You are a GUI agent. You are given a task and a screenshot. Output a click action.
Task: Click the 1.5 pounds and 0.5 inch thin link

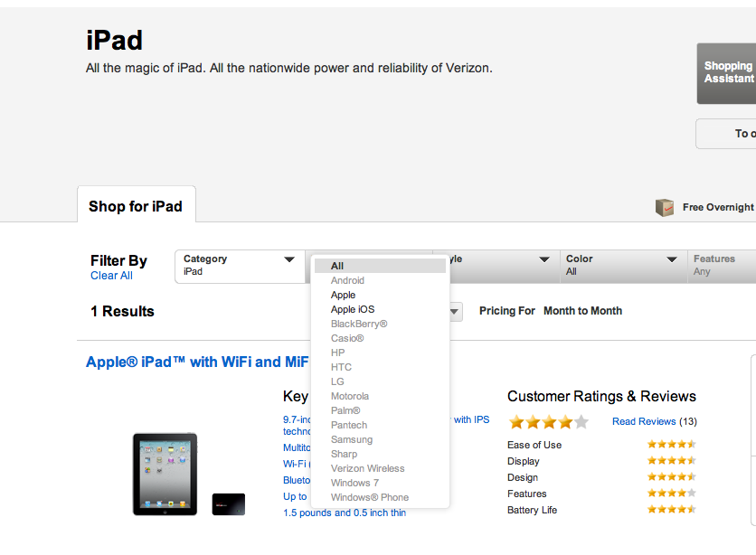345,513
